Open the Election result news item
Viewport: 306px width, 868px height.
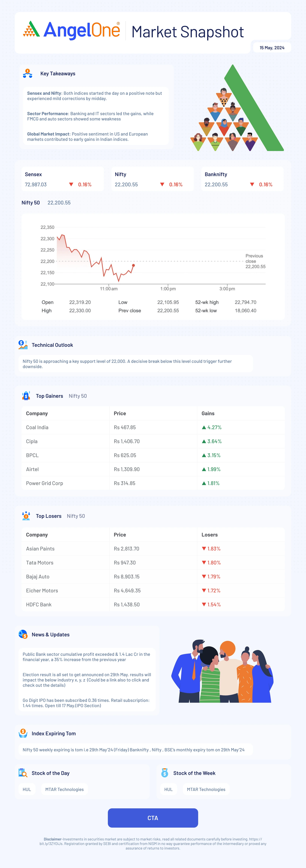click(x=87, y=680)
